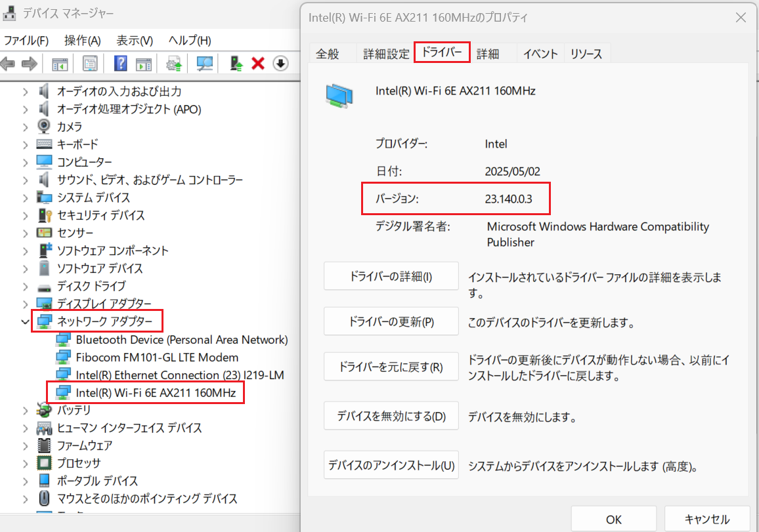Click the デバイスのアンインストール(U) button
The height and width of the screenshot is (532, 759).
391,465
